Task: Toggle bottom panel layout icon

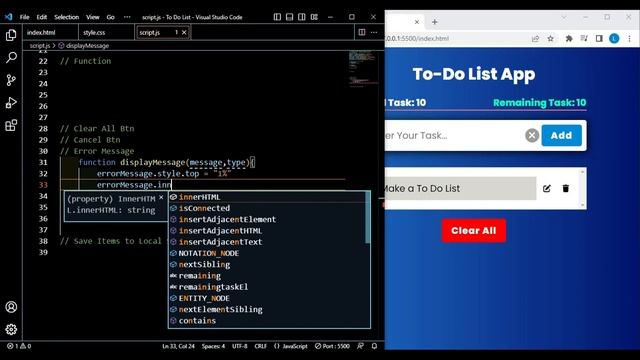Action: click(289, 17)
